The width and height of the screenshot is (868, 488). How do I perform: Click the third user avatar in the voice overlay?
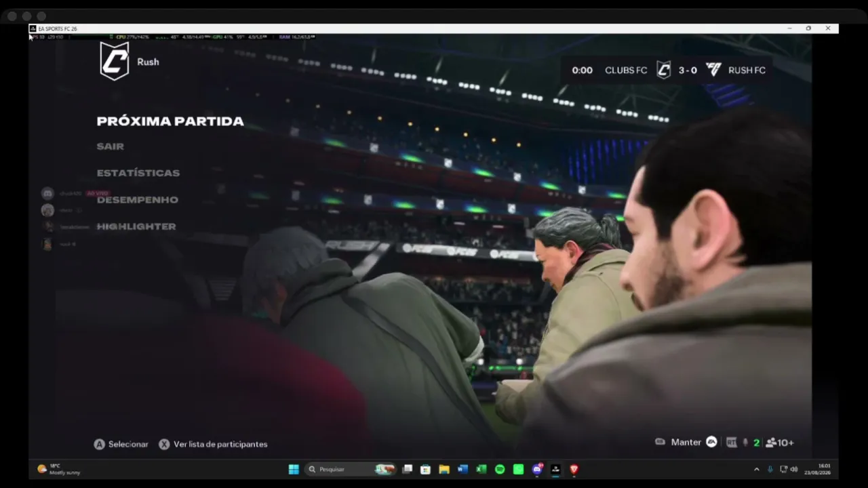pyautogui.click(x=47, y=227)
